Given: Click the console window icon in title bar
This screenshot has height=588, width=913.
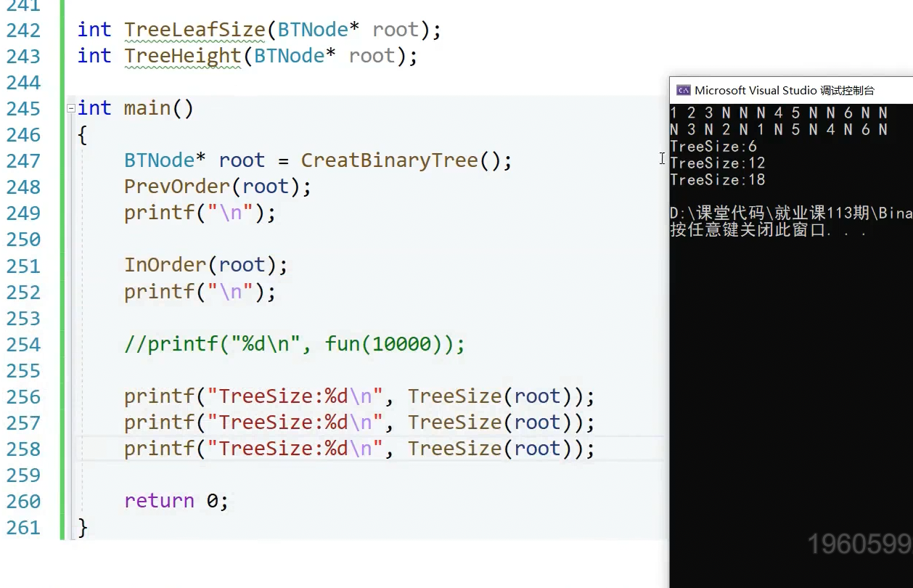Looking at the screenshot, I should point(683,90).
